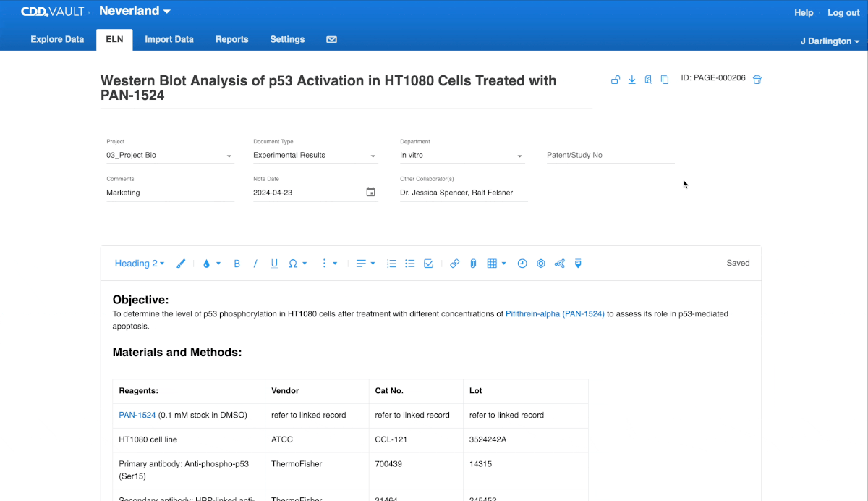Viewport: 868px width, 501px height.
Task: Open the Heading 2 style dropdown
Action: (x=140, y=264)
